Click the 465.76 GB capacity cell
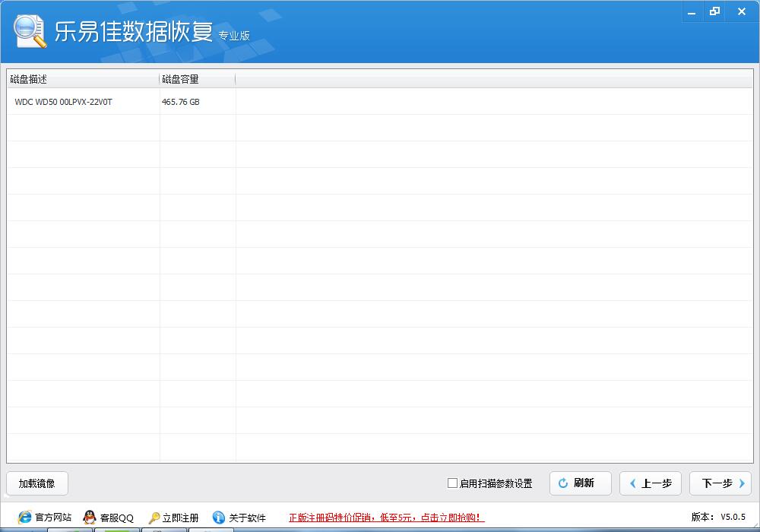The height and width of the screenshot is (532, 760). click(x=181, y=102)
